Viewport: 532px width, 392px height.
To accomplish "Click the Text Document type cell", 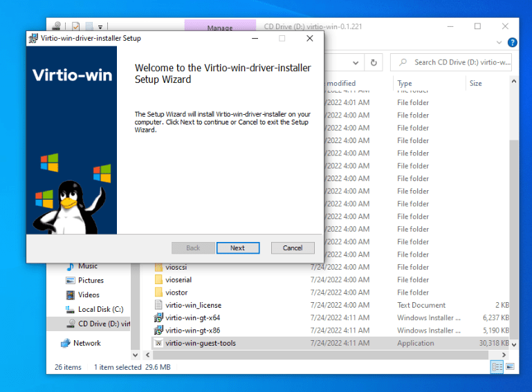I will point(421,305).
